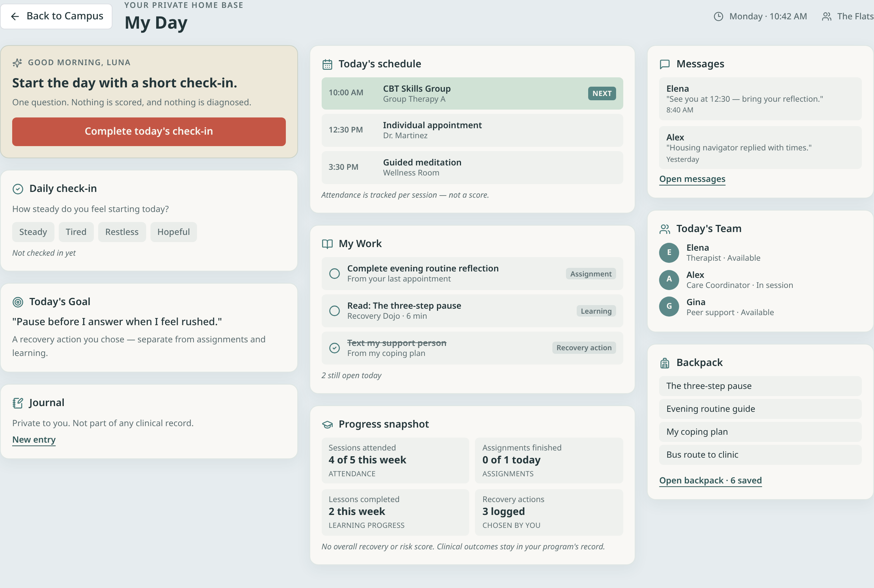Viewport: 874px width, 588px height.
Task: Create a New entry in Journal
Action: click(x=34, y=440)
